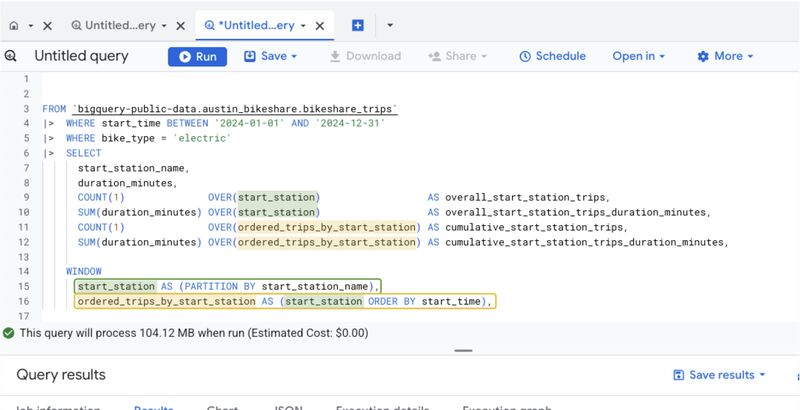Image resolution: width=800 pixels, height=410 pixels.
Task: Create a new query with the plus icon
Action: (x=358, y=25)
